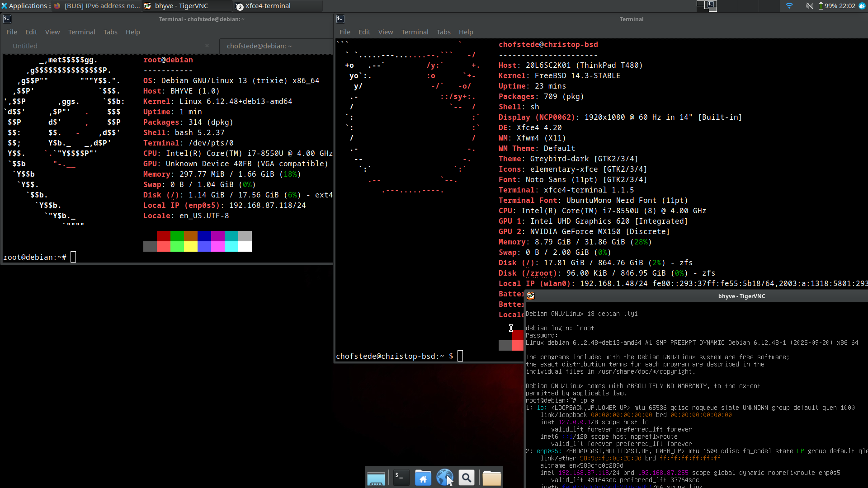The height and width of the screenshot is (488, 868).
Task: Open Tabs menu in the right Terminal window
Action: [x=443, y=32]
